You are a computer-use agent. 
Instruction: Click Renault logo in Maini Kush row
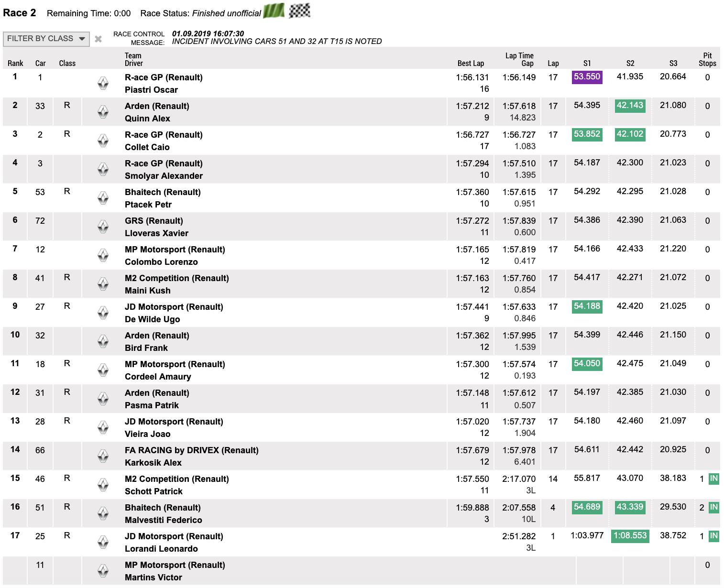103,284
